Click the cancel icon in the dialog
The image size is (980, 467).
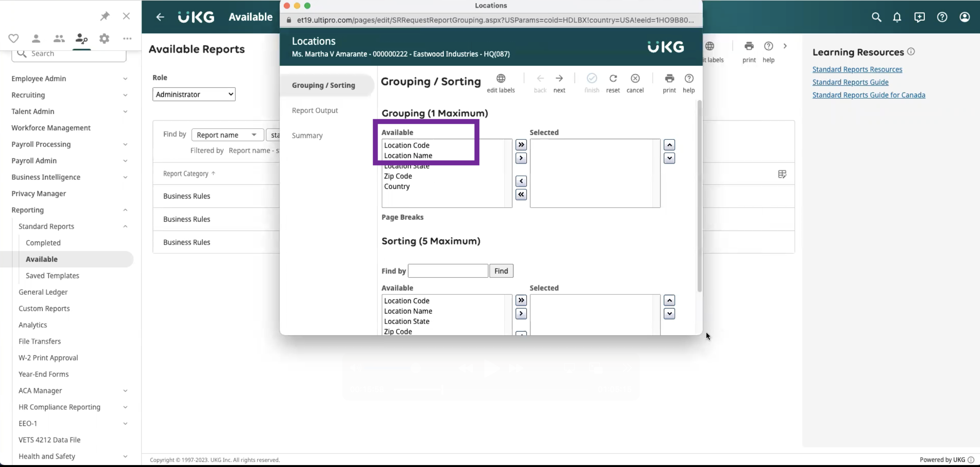coord(635,78)
